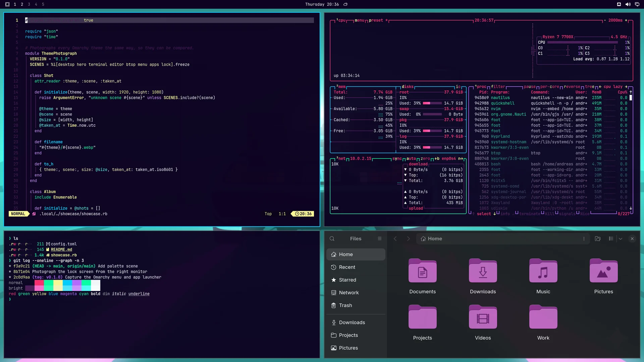The width and height of the screenshot is (644, 362).
Task: Open the Documents folder icon
Action: (423, 270)
